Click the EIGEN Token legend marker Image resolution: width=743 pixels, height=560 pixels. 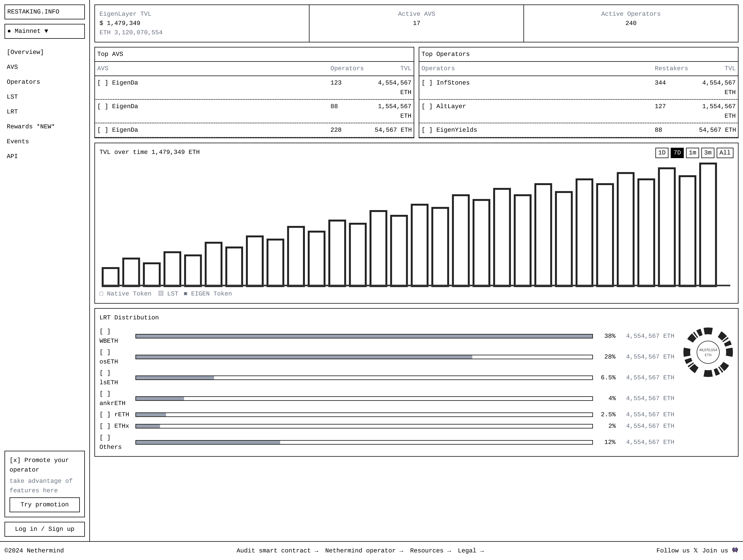point(185,294)
